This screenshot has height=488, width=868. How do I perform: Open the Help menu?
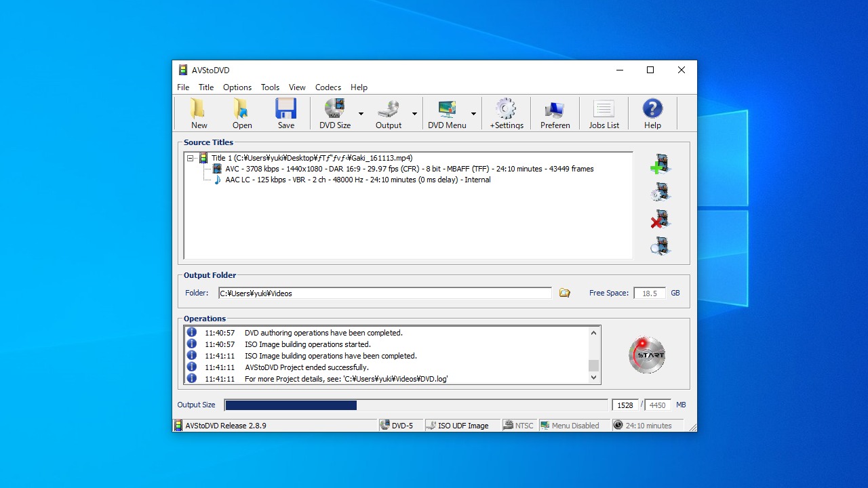(359, 87)
